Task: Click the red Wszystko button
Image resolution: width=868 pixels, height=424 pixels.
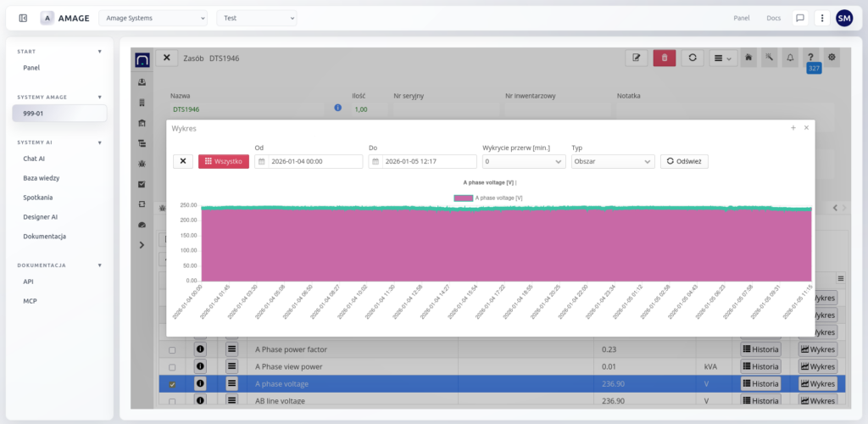Action: (224, 161)
